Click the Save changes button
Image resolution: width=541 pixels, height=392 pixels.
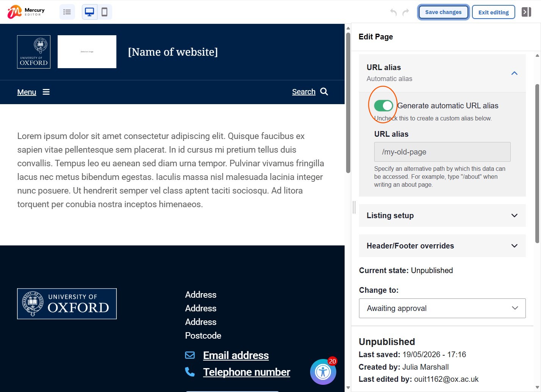coord(444,12)
